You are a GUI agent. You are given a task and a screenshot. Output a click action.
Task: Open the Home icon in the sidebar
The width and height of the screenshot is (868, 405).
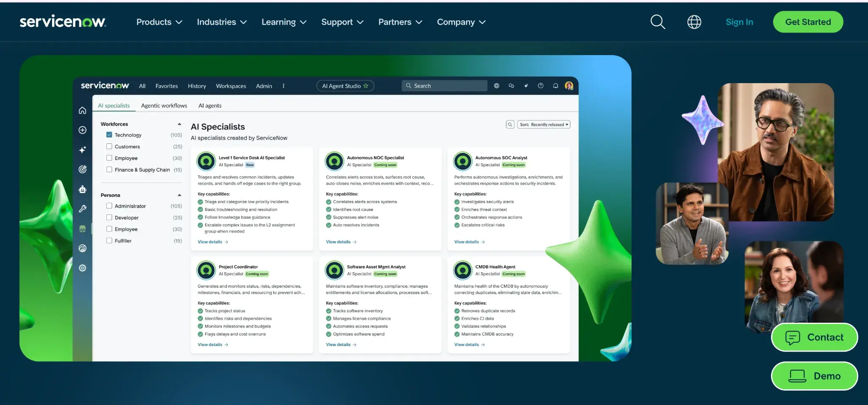83,110
